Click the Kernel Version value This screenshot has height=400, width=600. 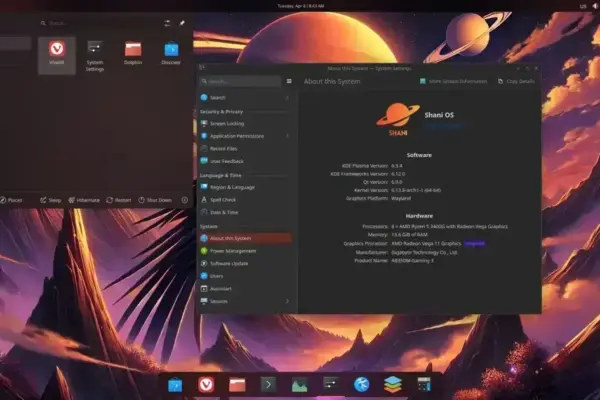click(x=416, y=190)
